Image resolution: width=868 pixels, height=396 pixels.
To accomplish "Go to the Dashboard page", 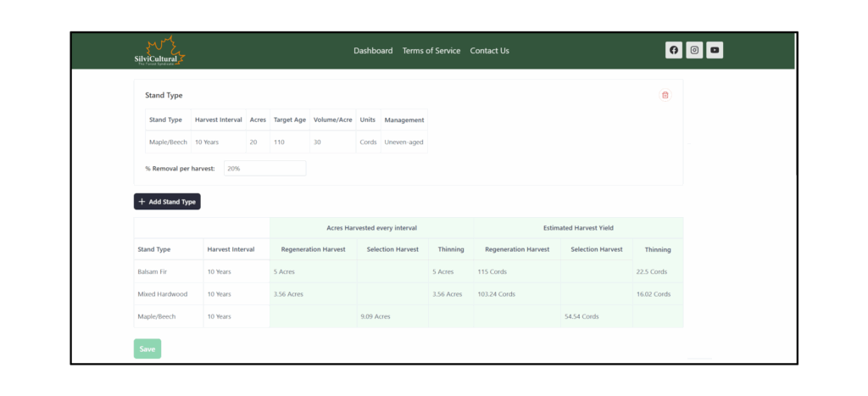I will (x=373, y=51).
